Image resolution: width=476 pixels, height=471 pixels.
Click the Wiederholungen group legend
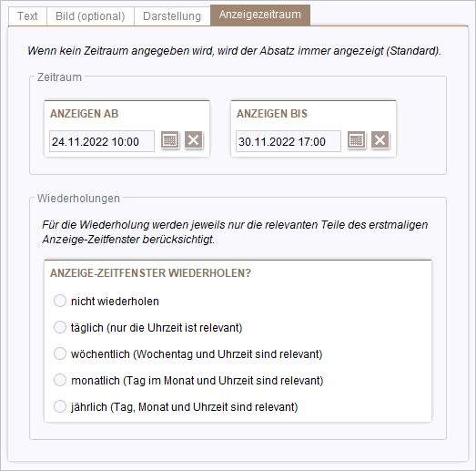[x=78, y=199]
